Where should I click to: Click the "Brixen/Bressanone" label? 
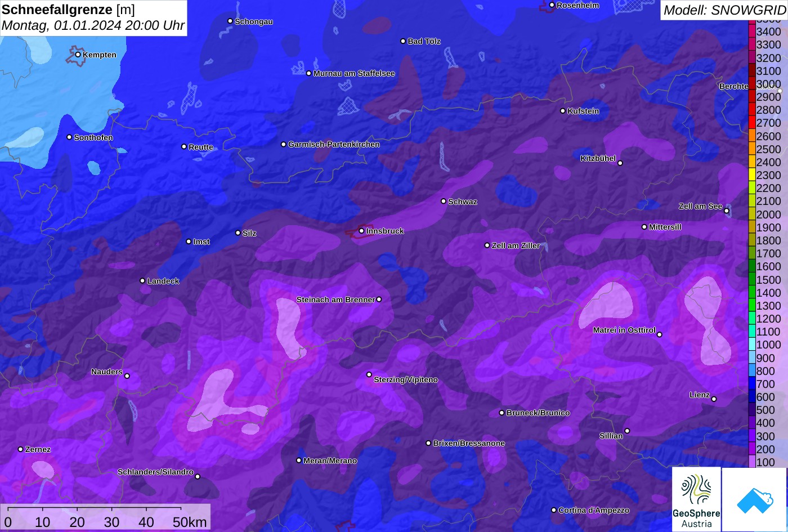click(x=469, y=444)
